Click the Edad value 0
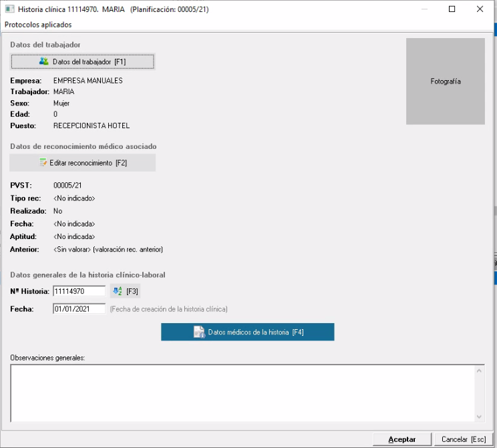The height and width of the screenshot is (448, 497). pyautogui.click(x=55, y=114)
